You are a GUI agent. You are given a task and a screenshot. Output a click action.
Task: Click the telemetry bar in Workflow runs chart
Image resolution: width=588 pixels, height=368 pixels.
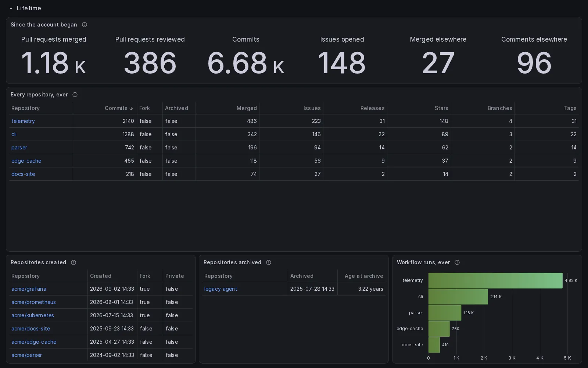[495, 280]
